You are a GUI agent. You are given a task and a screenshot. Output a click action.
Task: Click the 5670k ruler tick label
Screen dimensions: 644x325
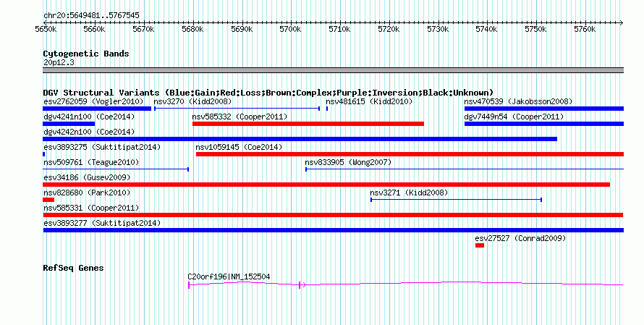(x=144, y=30)
